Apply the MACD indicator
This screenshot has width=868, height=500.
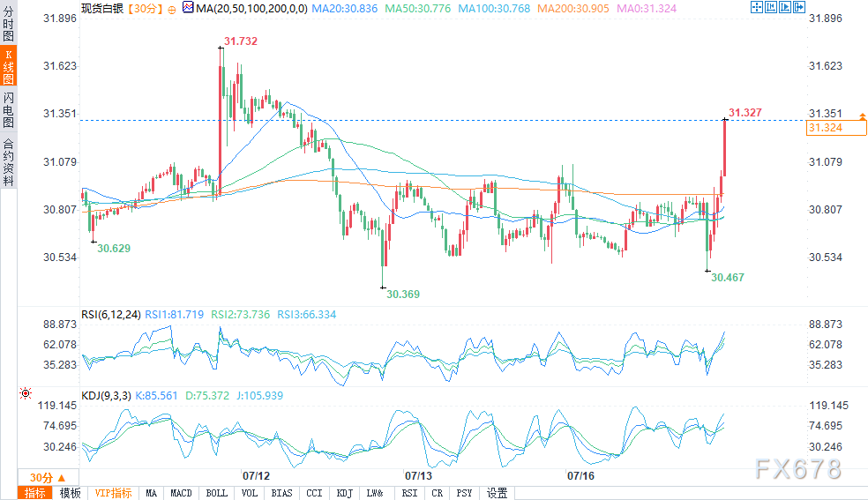(x=181, y=493)
